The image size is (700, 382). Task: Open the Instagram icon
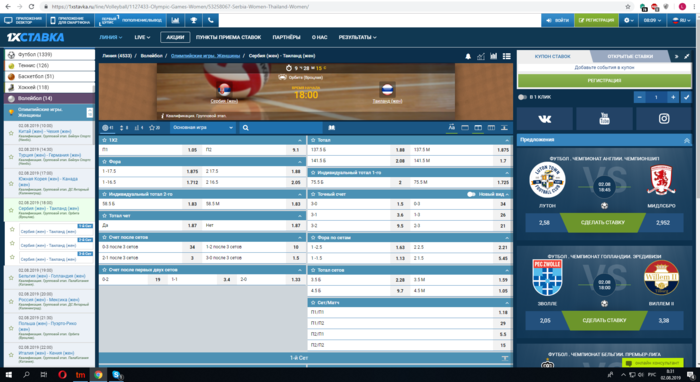coord(664,119)
